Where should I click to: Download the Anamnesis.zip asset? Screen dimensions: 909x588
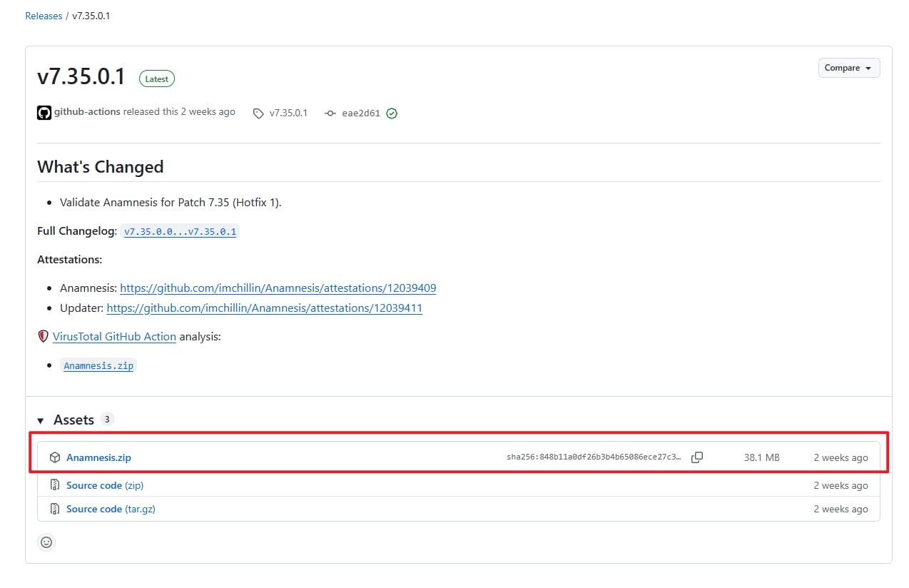[98, 457]
